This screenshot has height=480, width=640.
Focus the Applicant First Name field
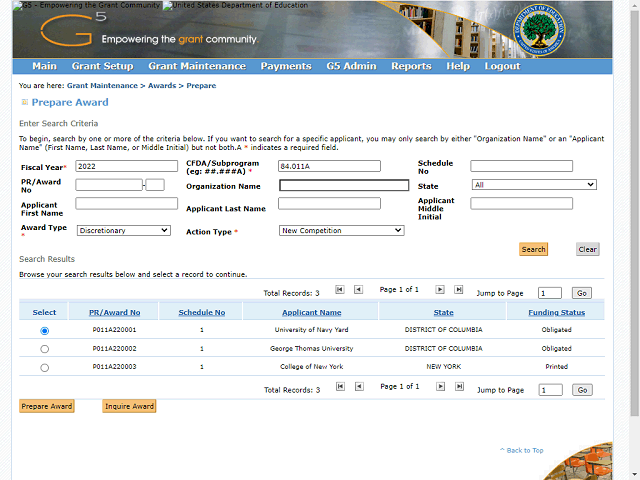point(127,204)
